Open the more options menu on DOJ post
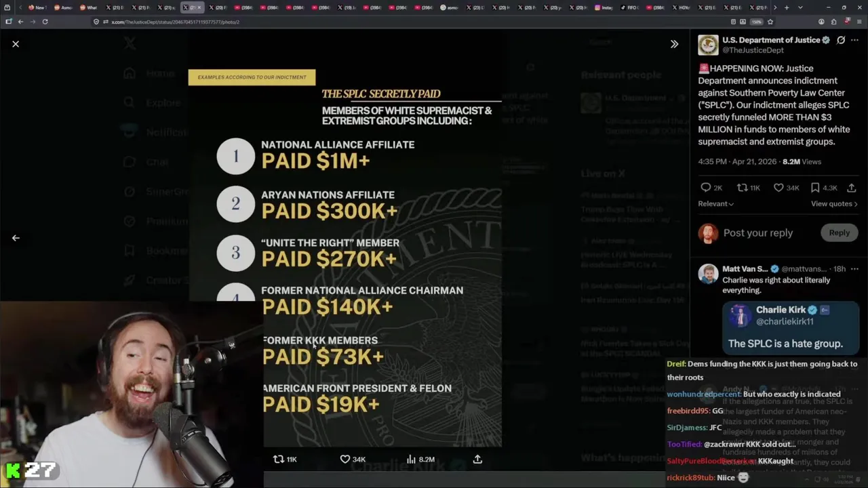 (x=854, y=40)
